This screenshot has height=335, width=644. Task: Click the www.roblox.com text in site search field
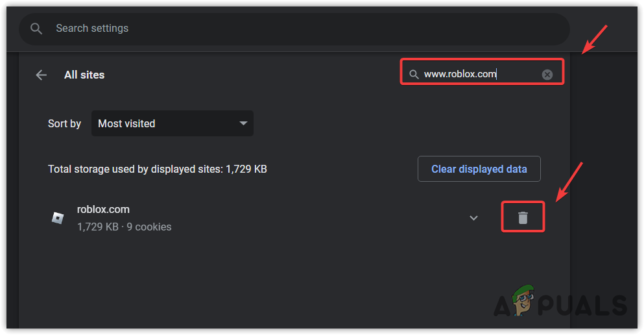[x=460, y=74]
